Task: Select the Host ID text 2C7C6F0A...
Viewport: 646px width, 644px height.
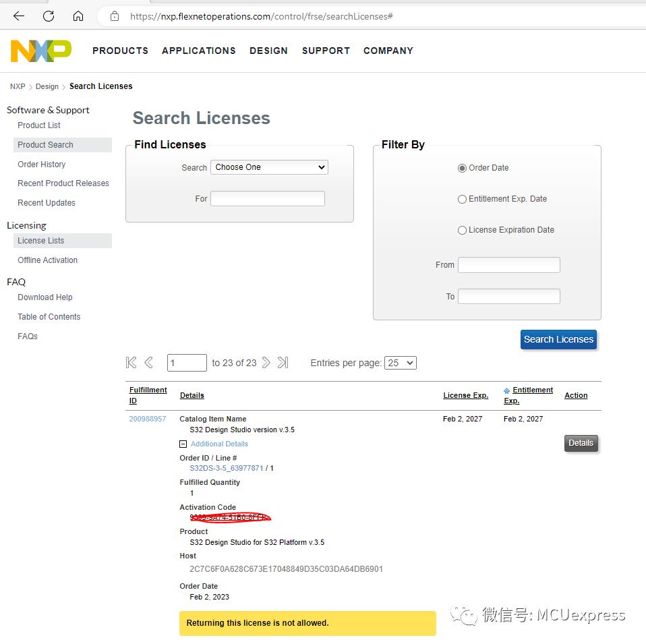Action: pos(286,569)
